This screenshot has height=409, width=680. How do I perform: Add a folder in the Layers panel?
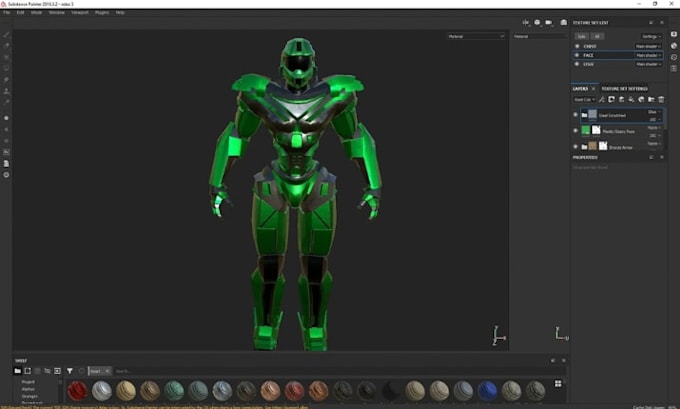point(651,99)
